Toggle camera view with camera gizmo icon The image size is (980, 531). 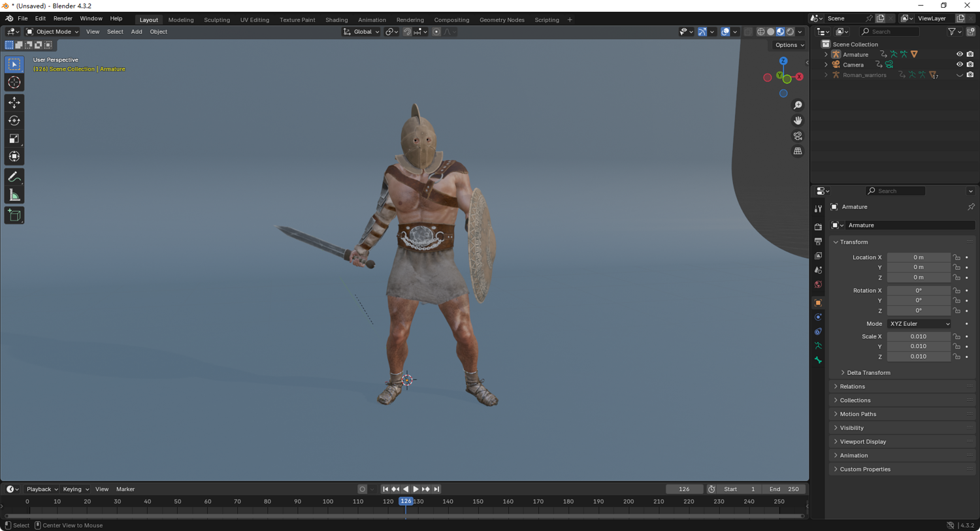click(798, 136)
